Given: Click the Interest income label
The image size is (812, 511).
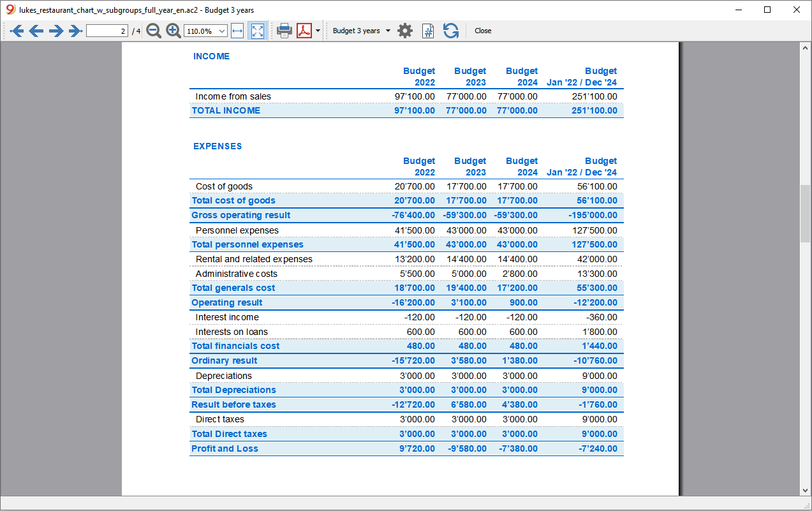Looking at the screenshot, I should click(x=227, y=317).
